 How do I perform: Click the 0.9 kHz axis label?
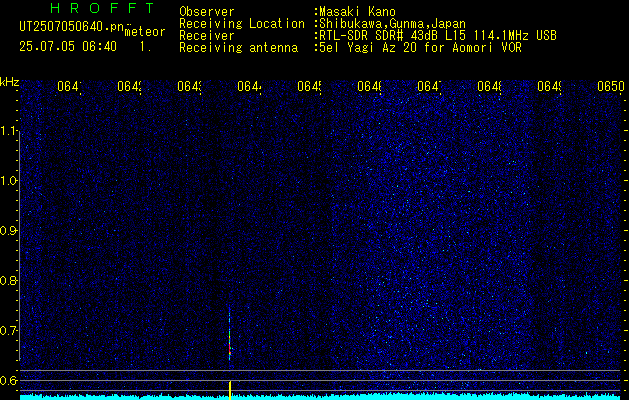click(x=8, y=231)
